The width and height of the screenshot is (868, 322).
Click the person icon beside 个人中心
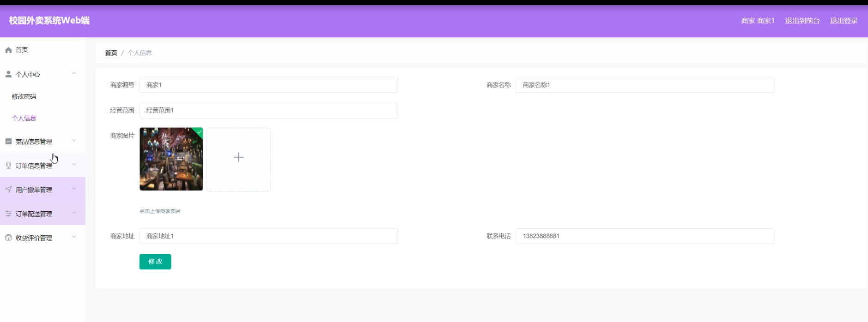coord(8,74)
